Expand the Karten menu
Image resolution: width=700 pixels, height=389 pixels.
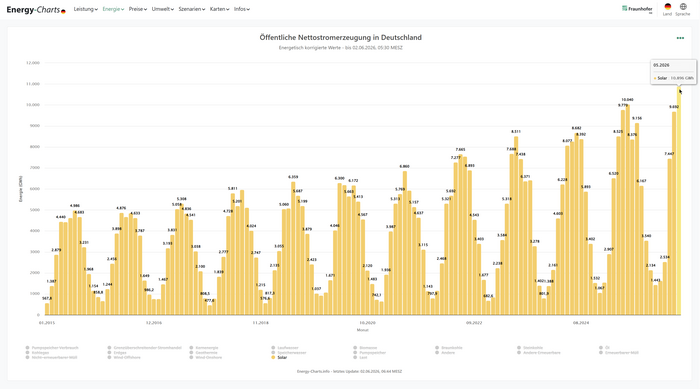point(219,9)
